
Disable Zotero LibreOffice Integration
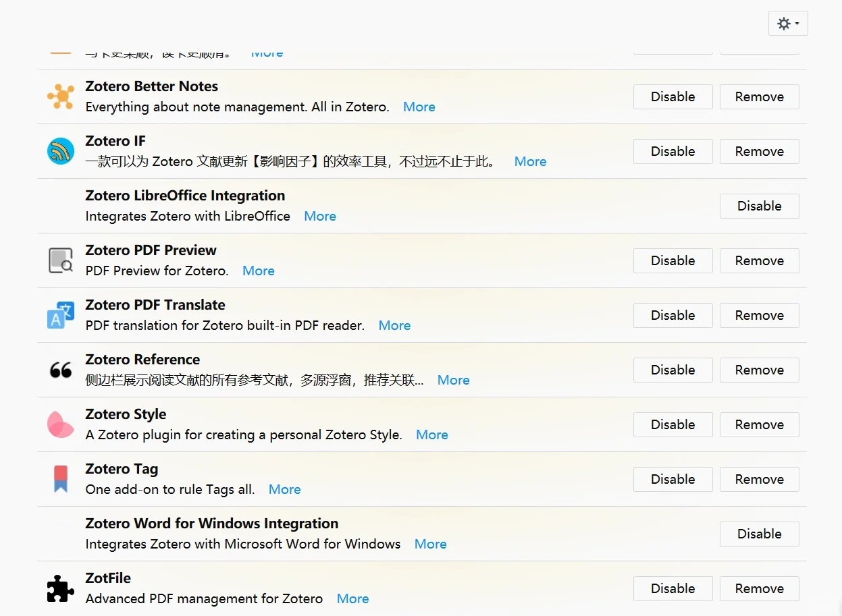(x=760, y=206)
